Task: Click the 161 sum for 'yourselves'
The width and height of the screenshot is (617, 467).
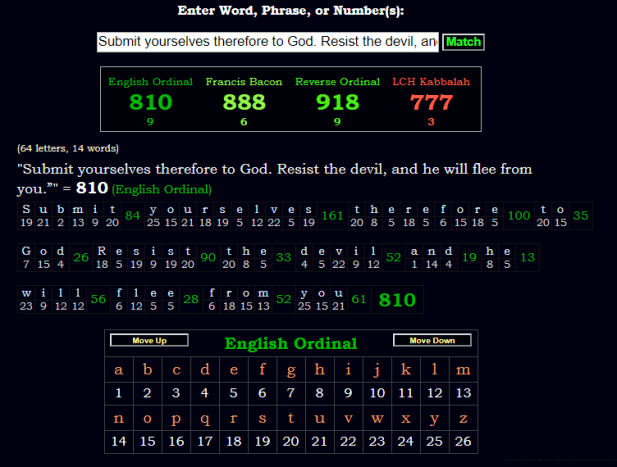Action: [x=333, y=216]
